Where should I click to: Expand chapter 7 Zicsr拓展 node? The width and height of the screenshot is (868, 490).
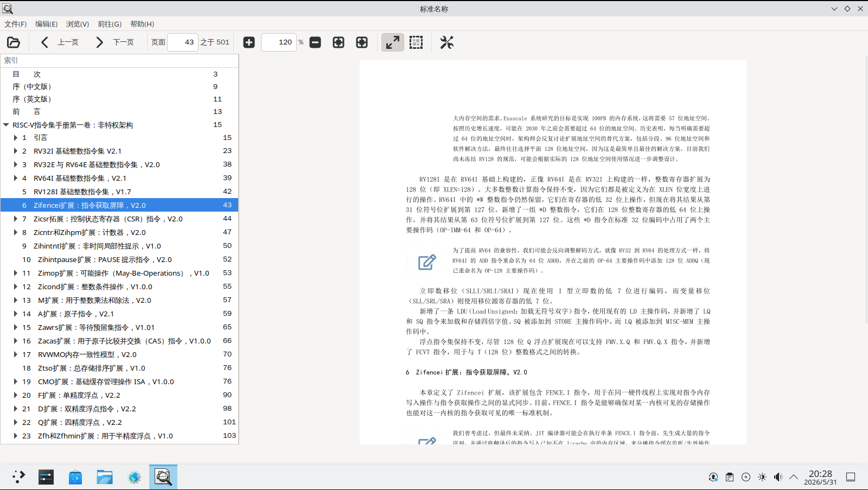pyautogui.click(x=16, y=219)
